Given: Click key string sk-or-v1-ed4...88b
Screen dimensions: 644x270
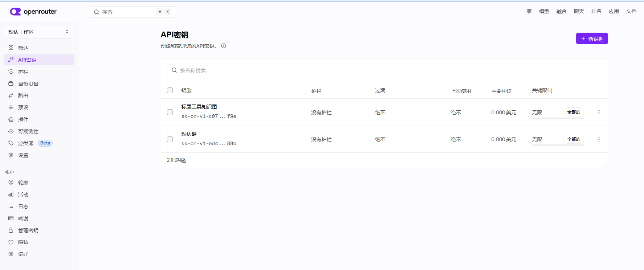Looking at the screenshot, I should [x=209, y=143].
